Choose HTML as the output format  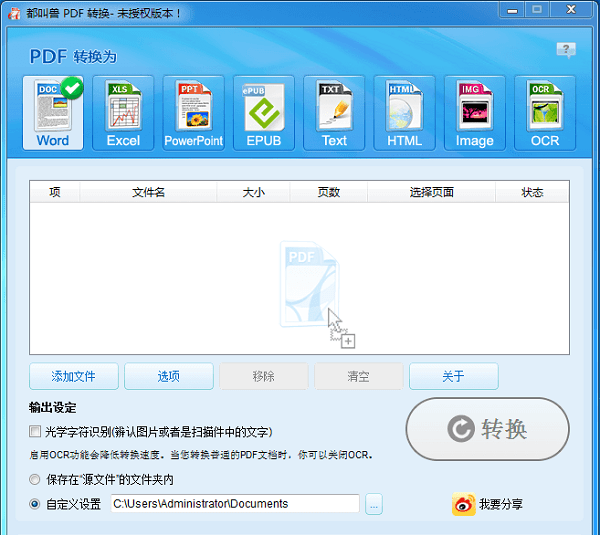point(404,113)
